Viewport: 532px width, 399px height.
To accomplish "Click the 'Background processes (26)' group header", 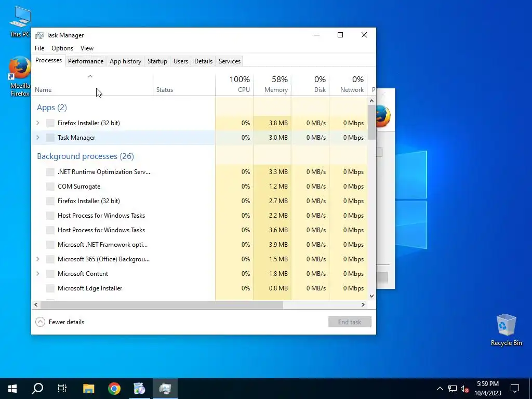I will (x=86, y=156).
